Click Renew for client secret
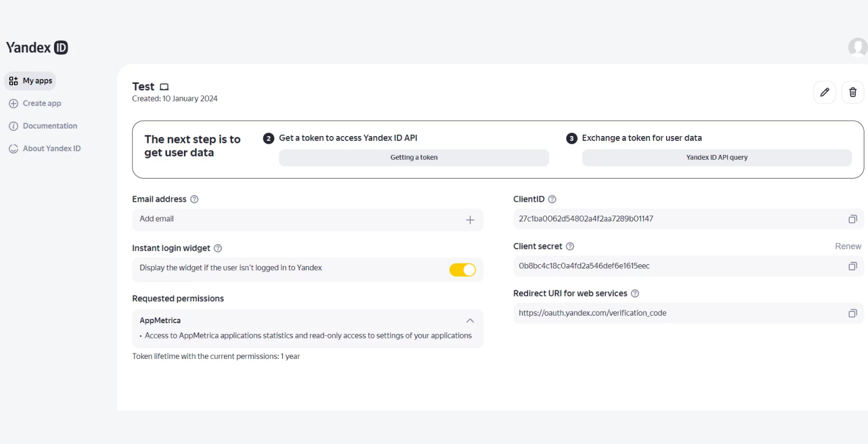This screenshot has height=444, width=868. click(848, 246)
